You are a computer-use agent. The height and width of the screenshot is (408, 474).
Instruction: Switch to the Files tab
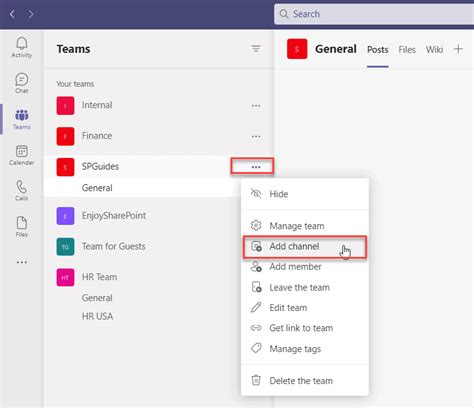point(407,50)
